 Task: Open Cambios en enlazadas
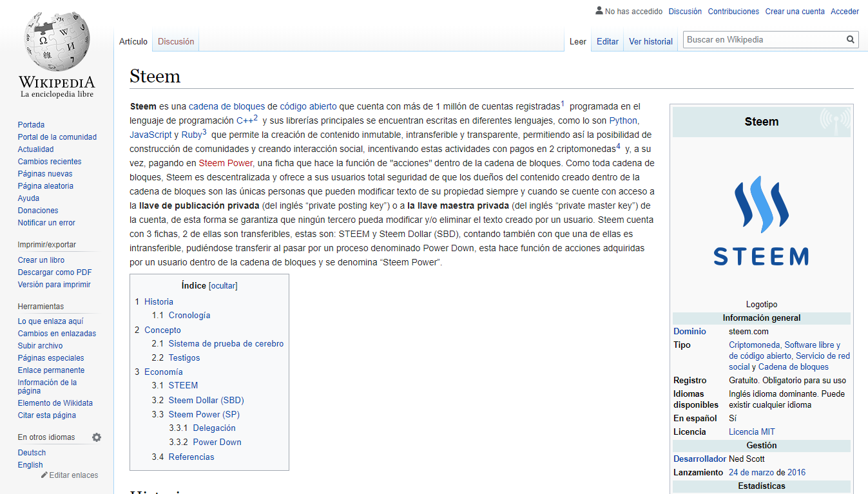coord(57,334)
